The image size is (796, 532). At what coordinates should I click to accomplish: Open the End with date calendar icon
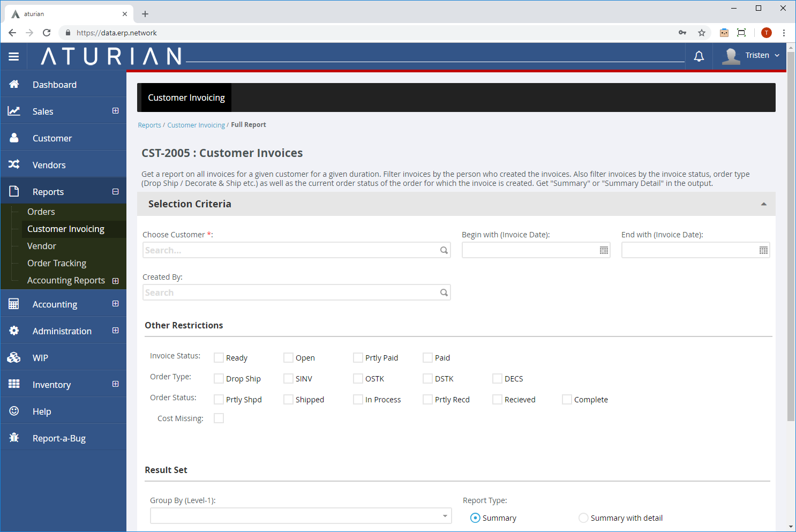tap(763, 250)
